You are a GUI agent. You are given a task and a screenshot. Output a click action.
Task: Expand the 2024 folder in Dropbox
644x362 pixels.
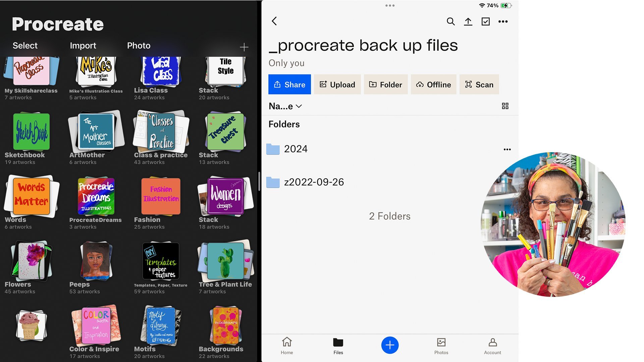pyautogui.click(x=296, y=148)
